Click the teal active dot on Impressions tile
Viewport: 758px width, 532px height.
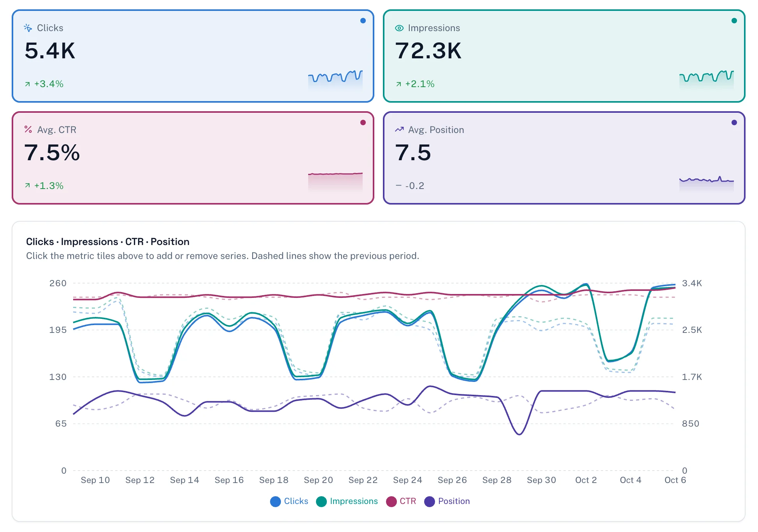[x=734, y=21]
